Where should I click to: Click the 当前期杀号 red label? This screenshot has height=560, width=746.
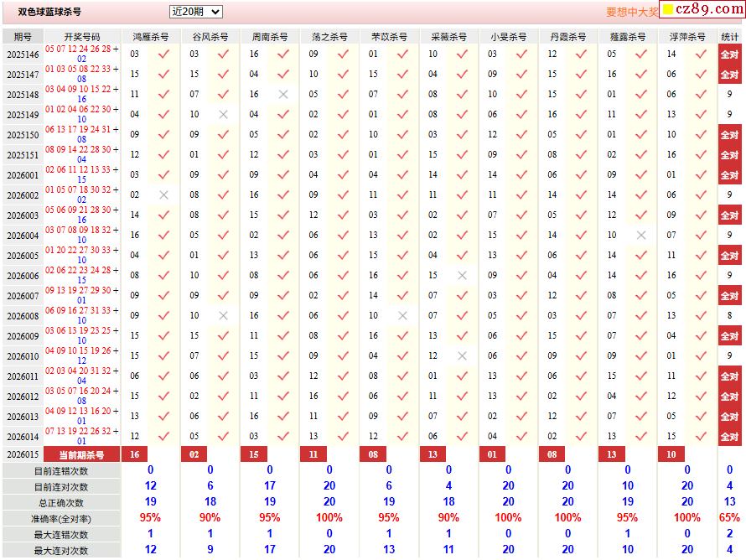click(81, 454)
